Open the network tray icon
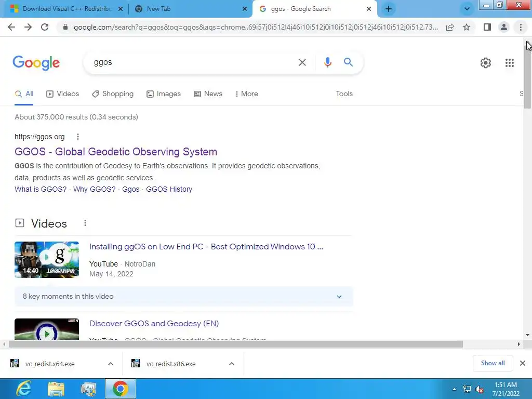This screenshot has width=532, height=399. (x=467, y=389)
